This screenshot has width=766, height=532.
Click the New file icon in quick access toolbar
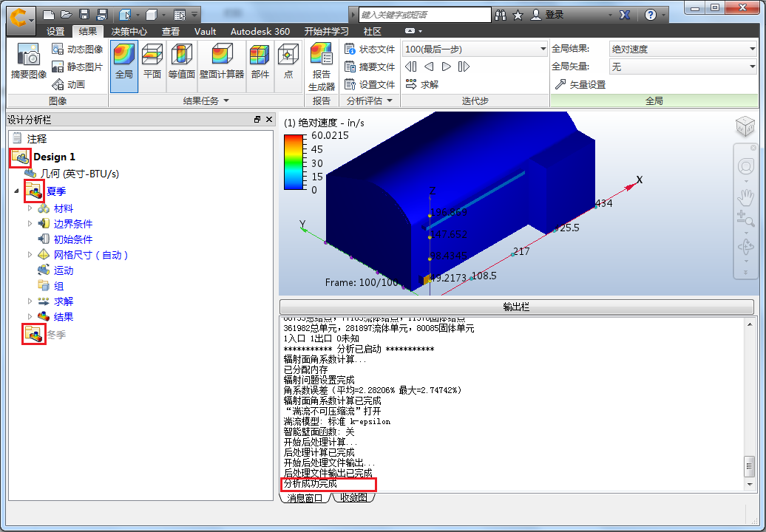click(48, 15)
